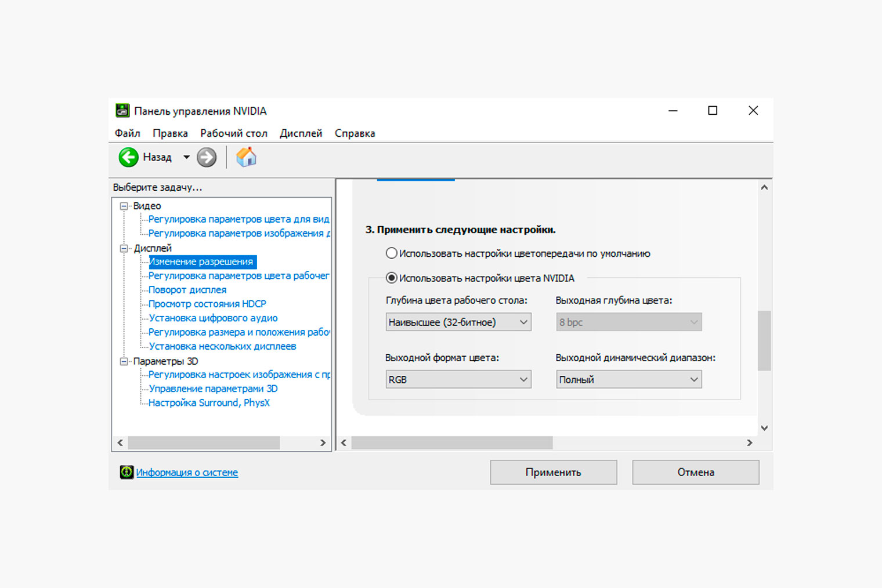Open Поворот дисплея task
This screenshot has width=882, height=588.
coord(187,289)
